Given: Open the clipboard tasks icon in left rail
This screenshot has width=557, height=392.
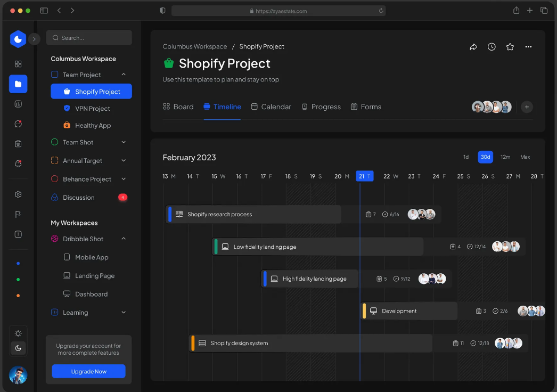Looking at the screenshot, I should coord(18,144).
